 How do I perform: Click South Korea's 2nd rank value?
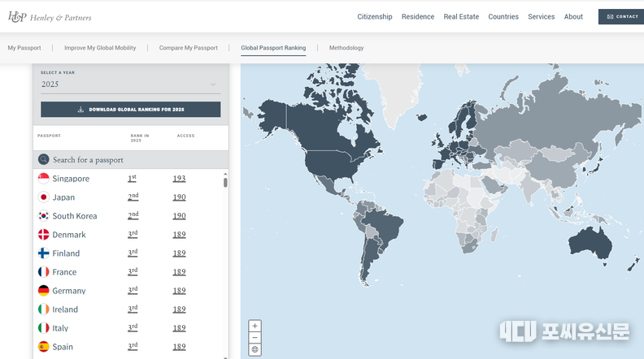[133, 216]
